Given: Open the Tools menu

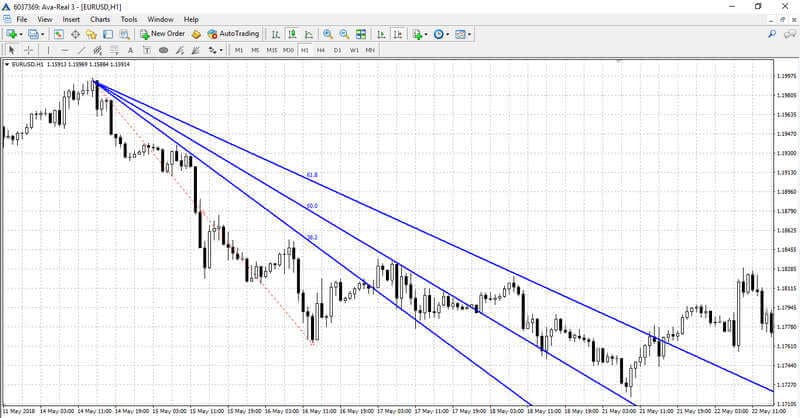Looking at the screenshot, I should pos(129,19).
